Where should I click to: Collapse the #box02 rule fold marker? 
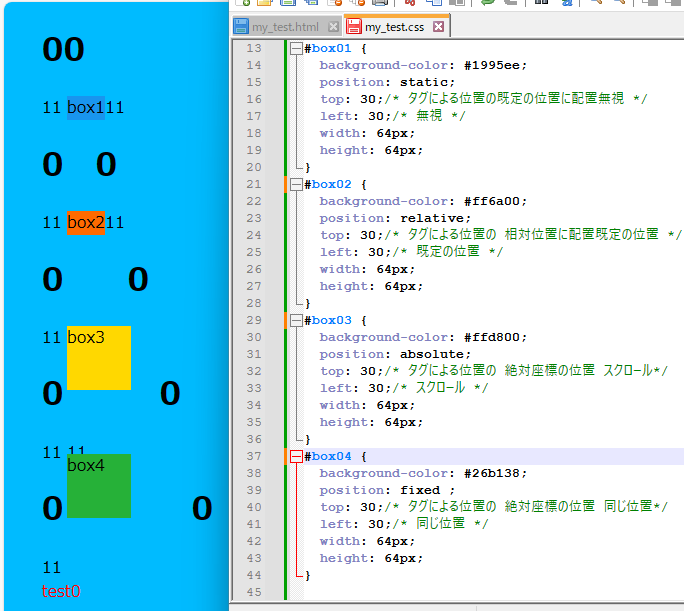tap(296, 184)
